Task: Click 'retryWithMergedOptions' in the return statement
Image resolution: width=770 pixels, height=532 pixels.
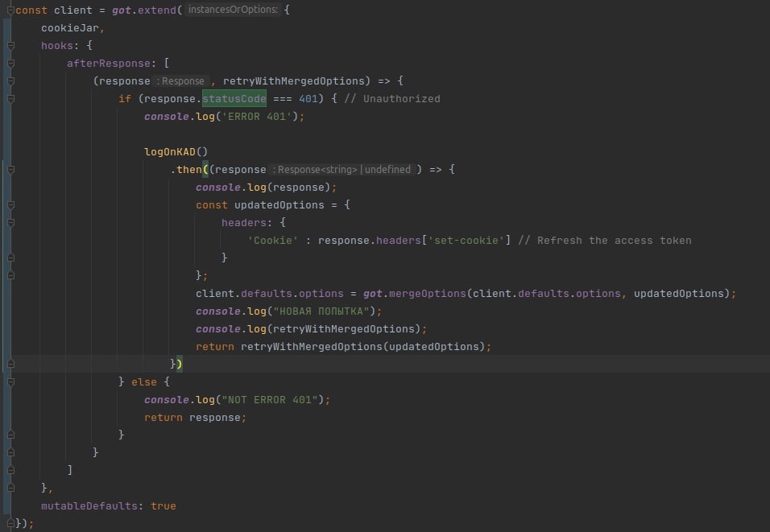Action: tap(312, 347)
